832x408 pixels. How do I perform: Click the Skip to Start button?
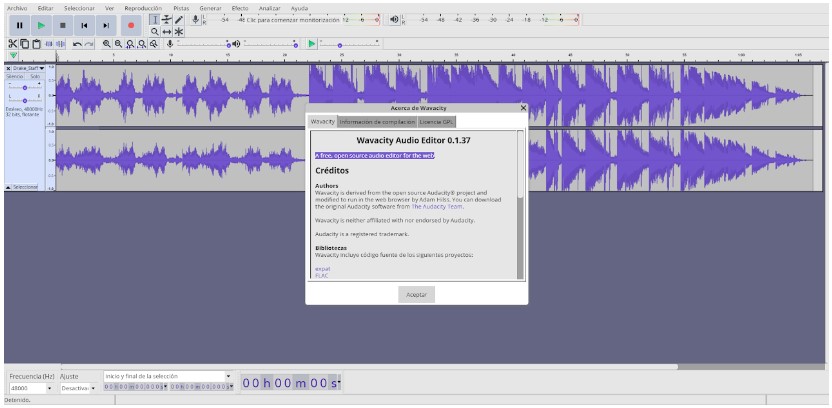pyautogui.click(x=84, y=24)
